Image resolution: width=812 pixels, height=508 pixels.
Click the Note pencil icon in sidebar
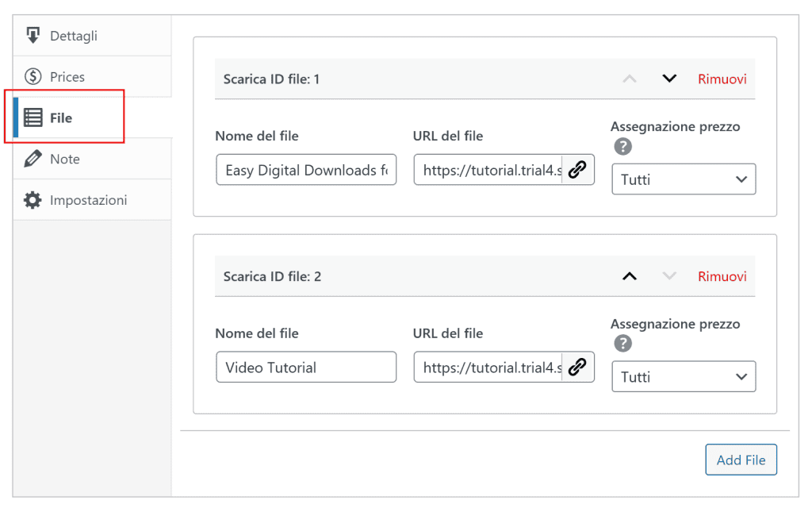point(33,159)
